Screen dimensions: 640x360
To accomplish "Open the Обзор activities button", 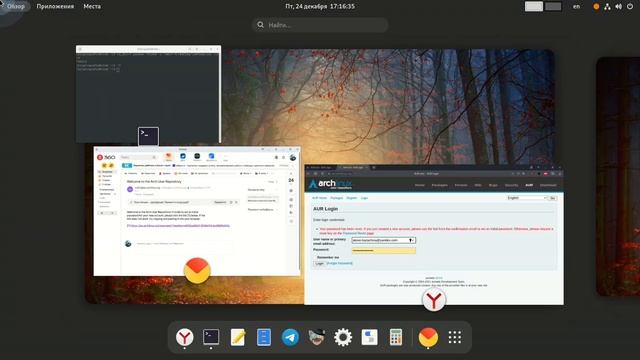I will point(16,6).
